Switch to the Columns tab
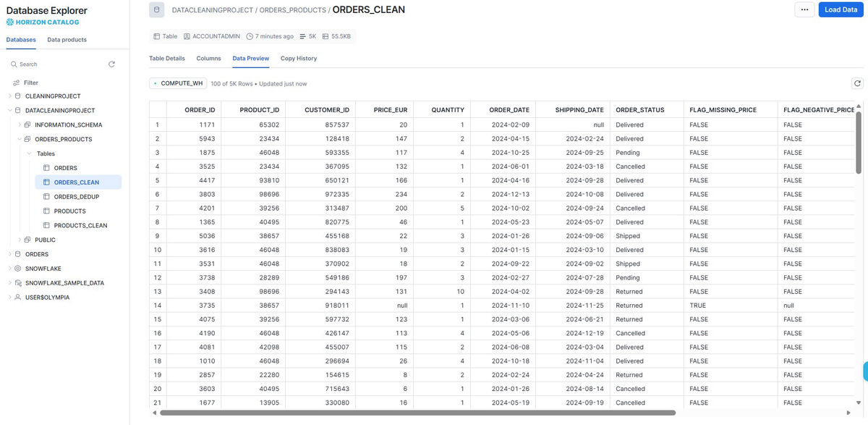 (209, 58)
